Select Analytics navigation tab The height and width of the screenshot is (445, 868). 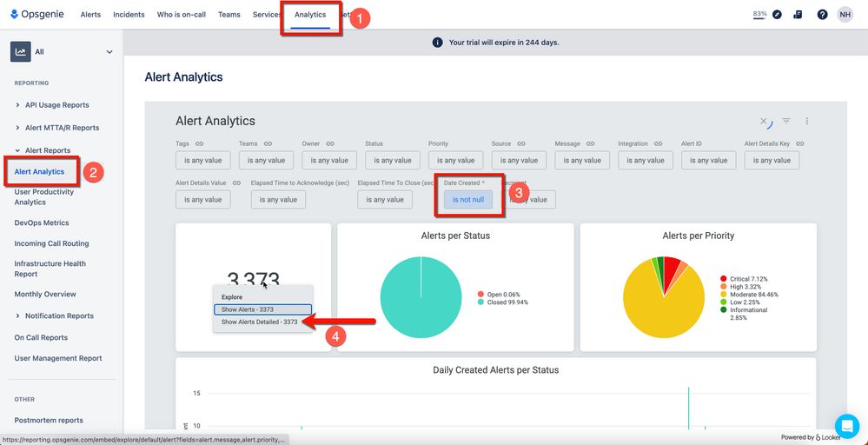[x=310, y=15]
